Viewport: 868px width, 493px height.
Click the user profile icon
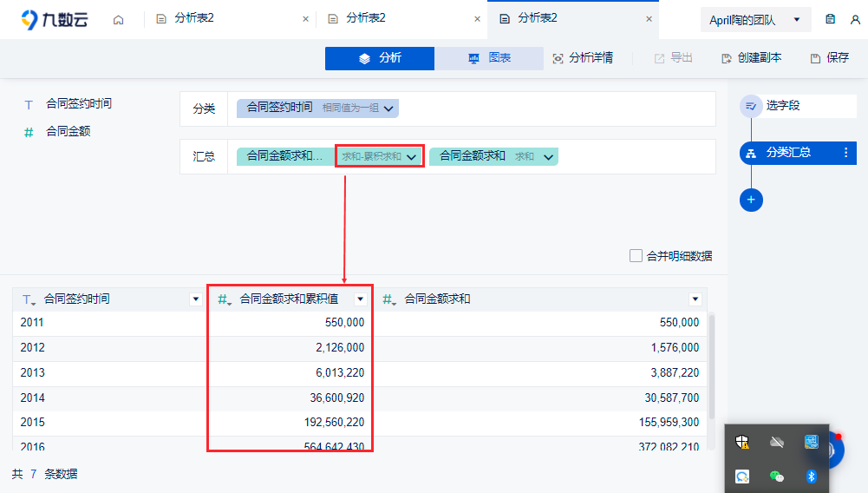855,19
